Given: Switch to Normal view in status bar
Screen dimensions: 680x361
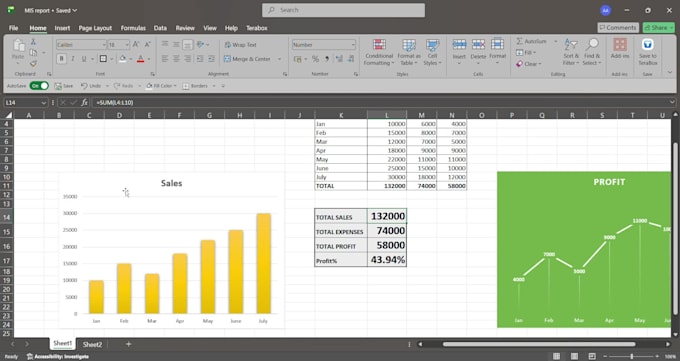Looking at the screenshot, I should [556, 356].
